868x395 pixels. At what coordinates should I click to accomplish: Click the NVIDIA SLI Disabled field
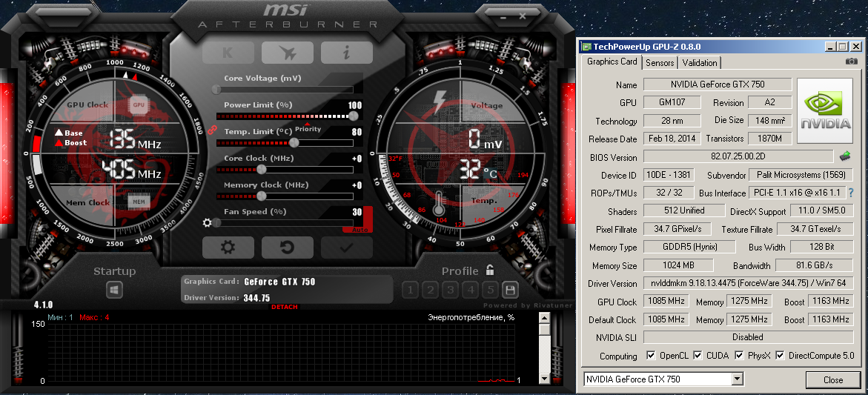748,337
